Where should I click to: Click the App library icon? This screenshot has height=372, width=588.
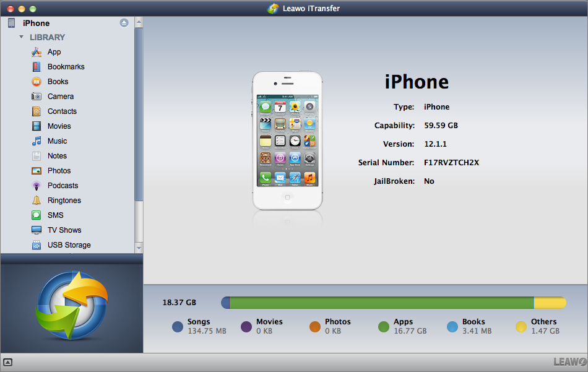(37, 52)
